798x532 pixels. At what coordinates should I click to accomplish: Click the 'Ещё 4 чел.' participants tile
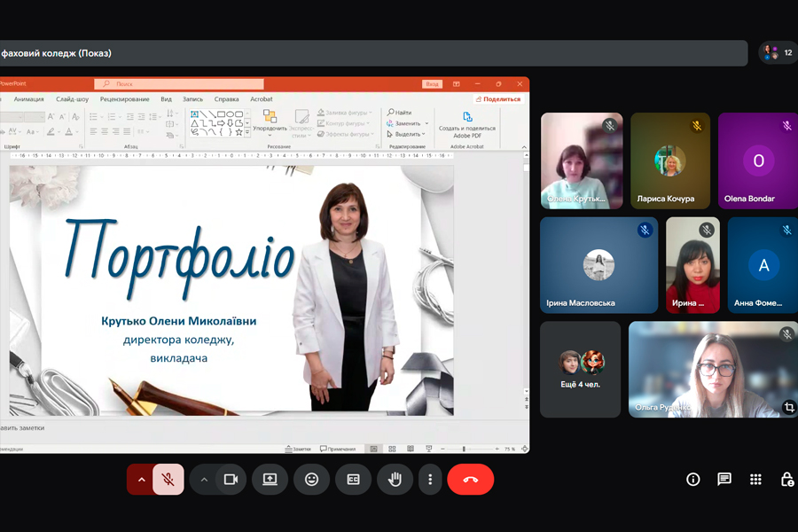pyautogui.click(x=581, y=370)
